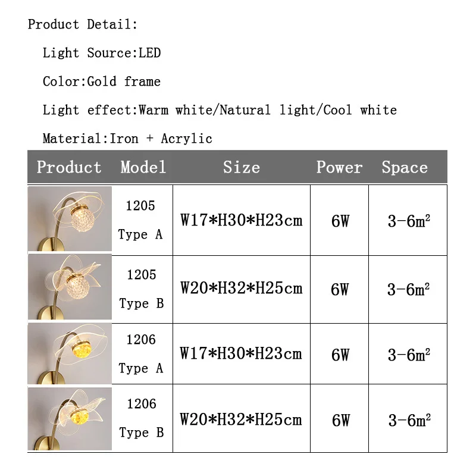
Task: Click the 1205 Type A lamp thumbnail
Action: coord(70,218)
